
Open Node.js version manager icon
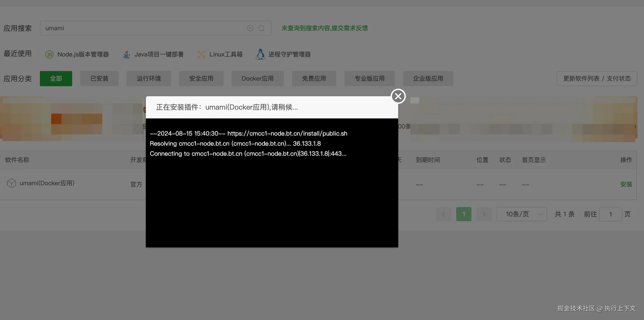pyautogui.click(x=49, y=54)
